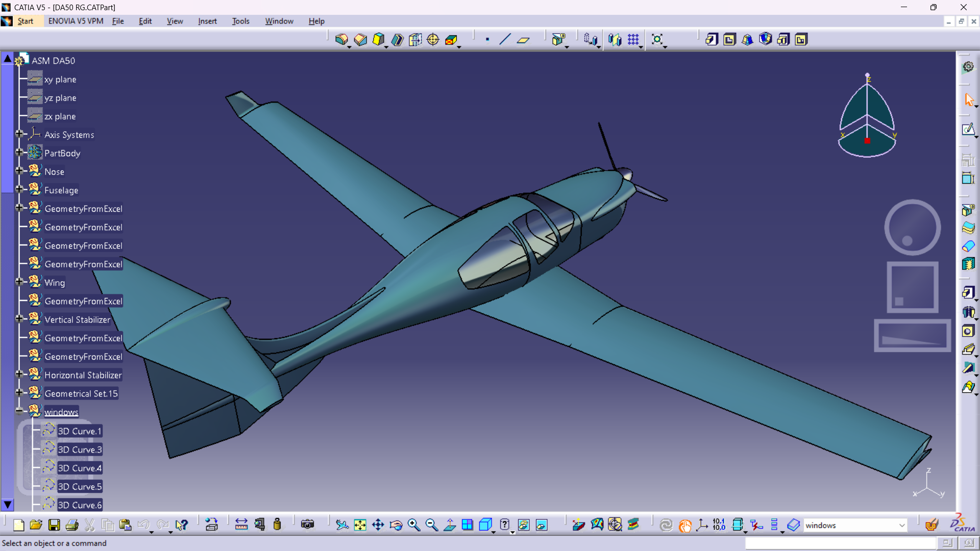
Task: Expand the Axis Systems tree node
Action: (x=19, y=134)
